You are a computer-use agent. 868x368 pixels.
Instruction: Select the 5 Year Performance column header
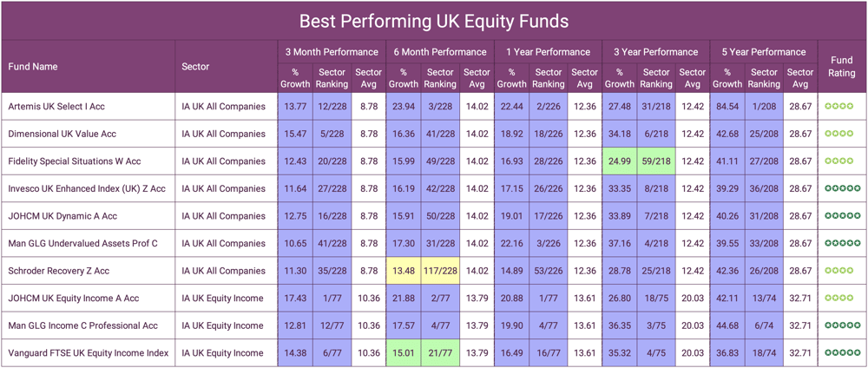point(764,52)
